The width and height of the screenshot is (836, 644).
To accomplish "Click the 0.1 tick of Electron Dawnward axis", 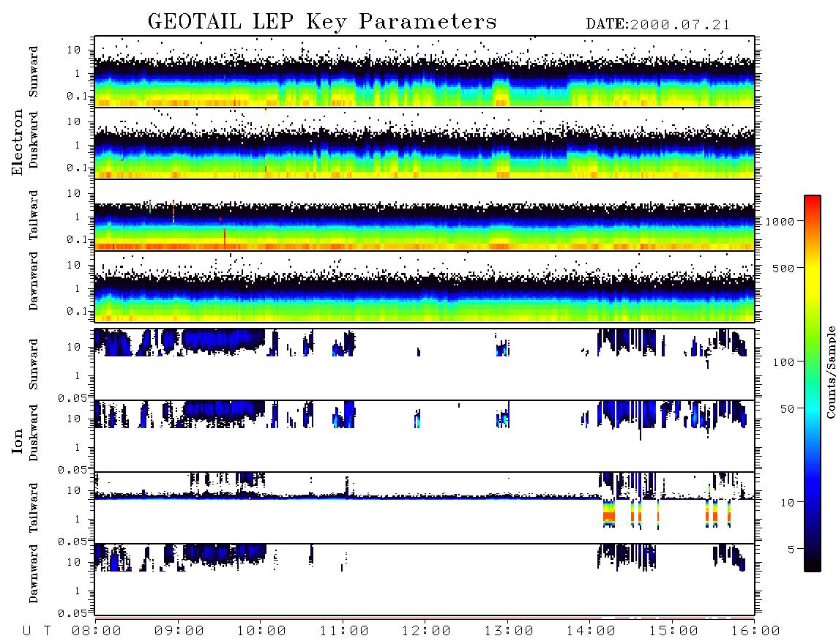I will tap(78, 311).
